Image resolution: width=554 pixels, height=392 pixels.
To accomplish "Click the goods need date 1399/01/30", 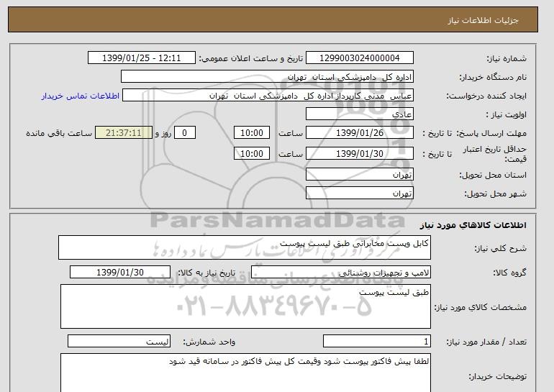I will click(x=120, y=273).
